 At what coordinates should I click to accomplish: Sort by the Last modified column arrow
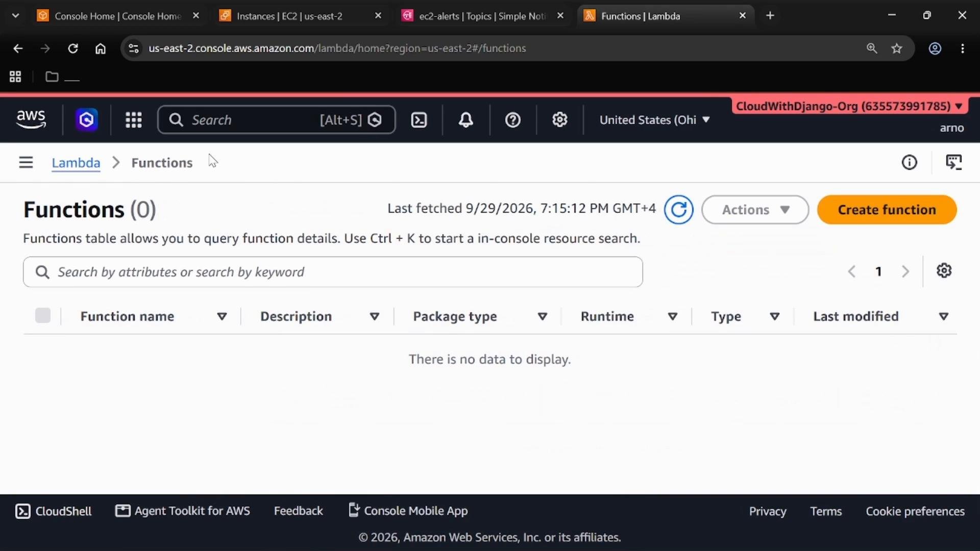pos(944,317)
